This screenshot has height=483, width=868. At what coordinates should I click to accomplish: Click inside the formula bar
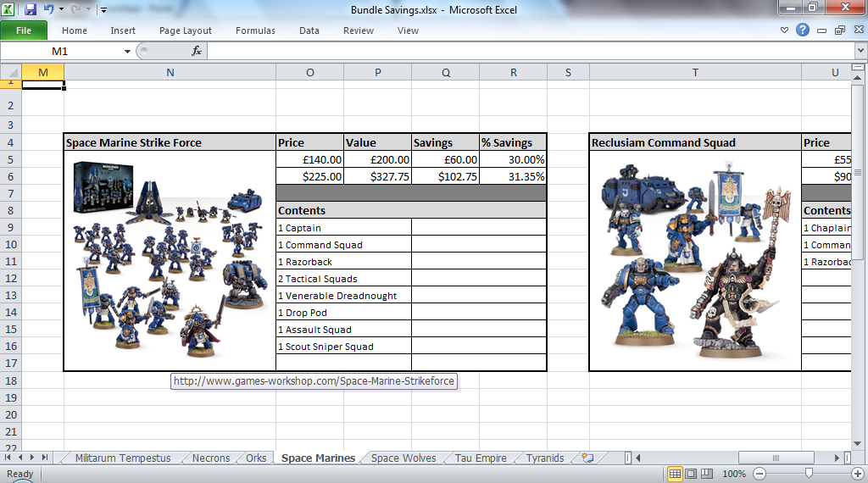[531, 51]
